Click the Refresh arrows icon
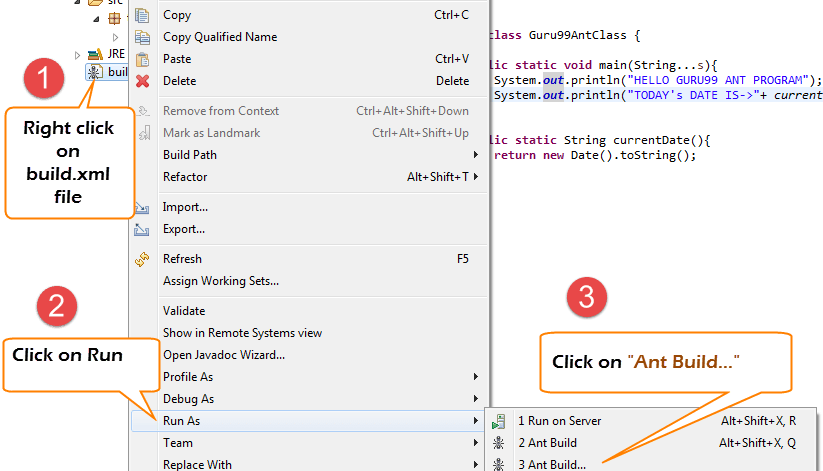The image size is (823, 471). (x=142, y=259)
